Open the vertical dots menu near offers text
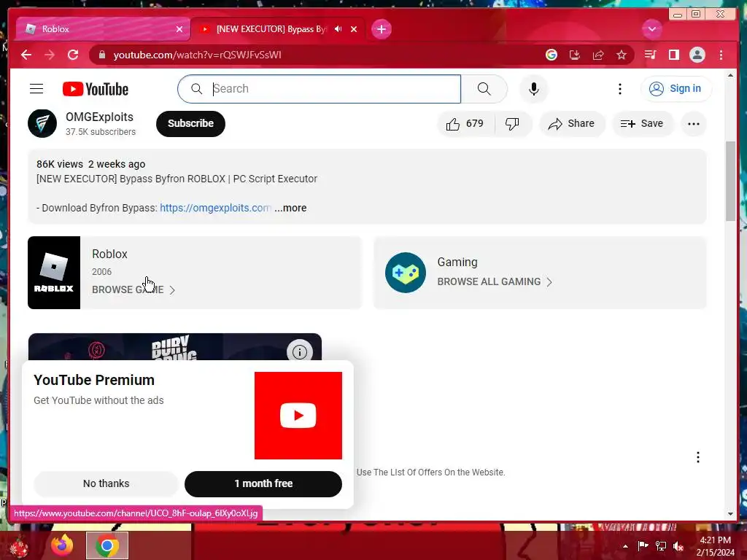The height and width of the screenshot is (560, 747). 698,457
